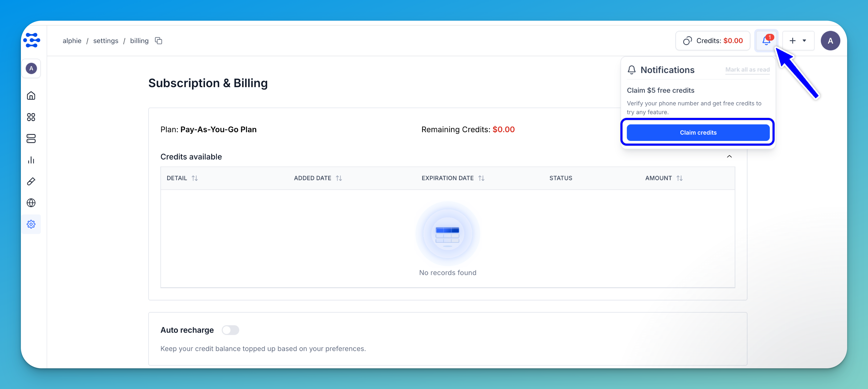Open the four-circles apps icon in sidebar
Viewport: 868px width, 389px height.
tap(31, 117)
